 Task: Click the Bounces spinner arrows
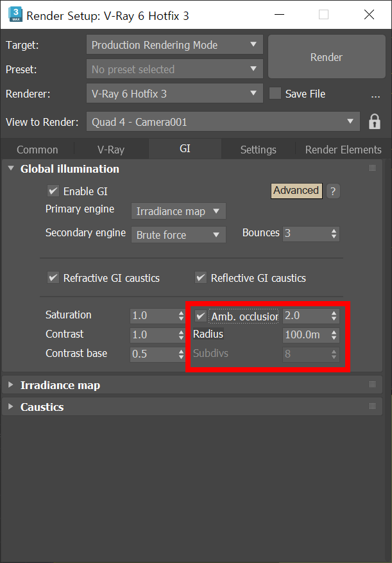coord(334,234)
